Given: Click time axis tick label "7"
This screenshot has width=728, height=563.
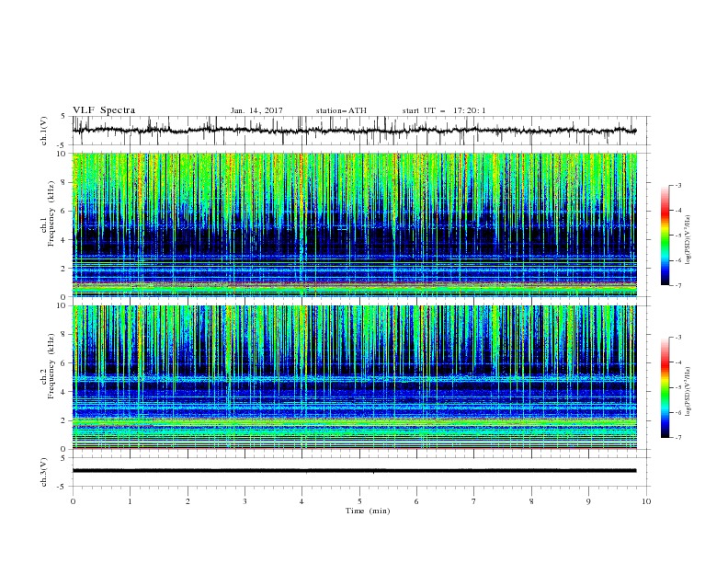Looking at the screenshot, I should [x=474, y=501].
